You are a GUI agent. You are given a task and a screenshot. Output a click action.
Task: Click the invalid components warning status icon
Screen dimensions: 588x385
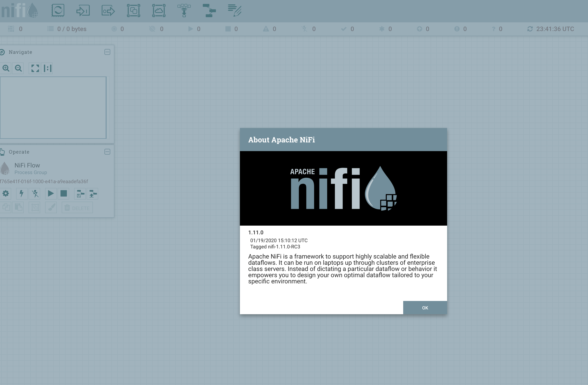(x=266, y=29)
